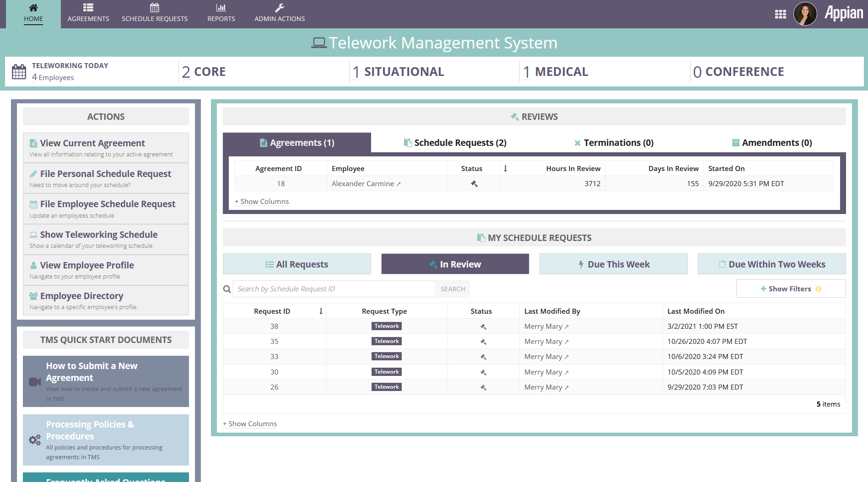Expand Show Columns under the Agreements table
Screen dimensions: 868x482
tap(262, 201)
